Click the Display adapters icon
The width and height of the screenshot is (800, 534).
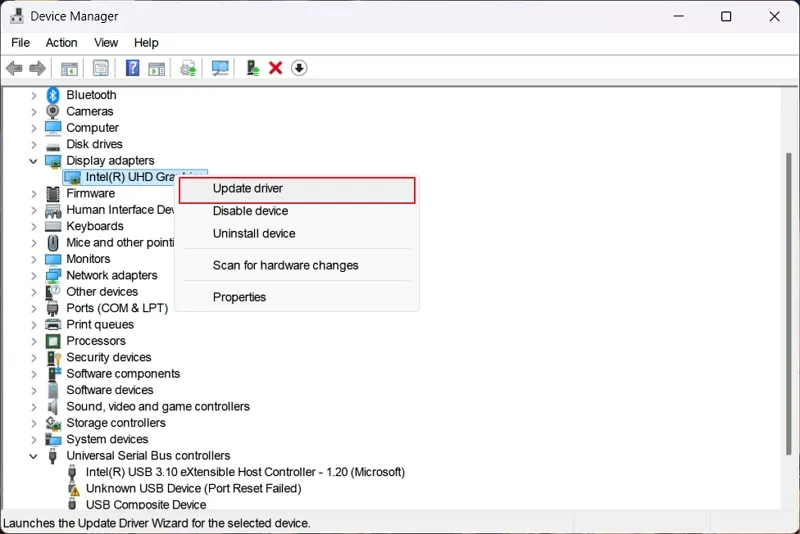click(53, 161)
